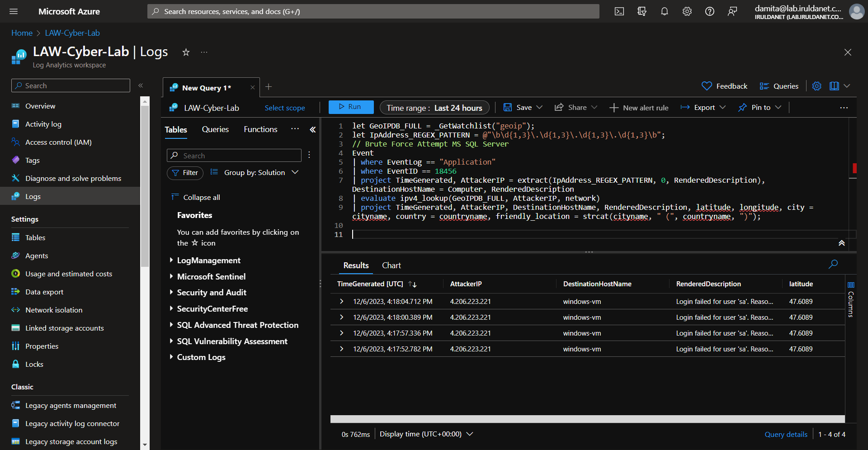Open the notifications bell
This screenshot has height=450, width=868.
coord(665,11)
